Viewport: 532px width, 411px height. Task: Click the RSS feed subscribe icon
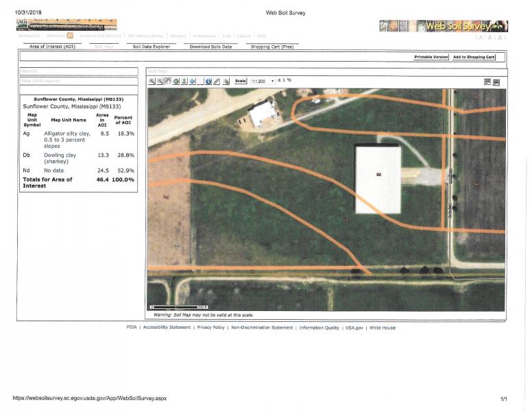coord(69,36)
